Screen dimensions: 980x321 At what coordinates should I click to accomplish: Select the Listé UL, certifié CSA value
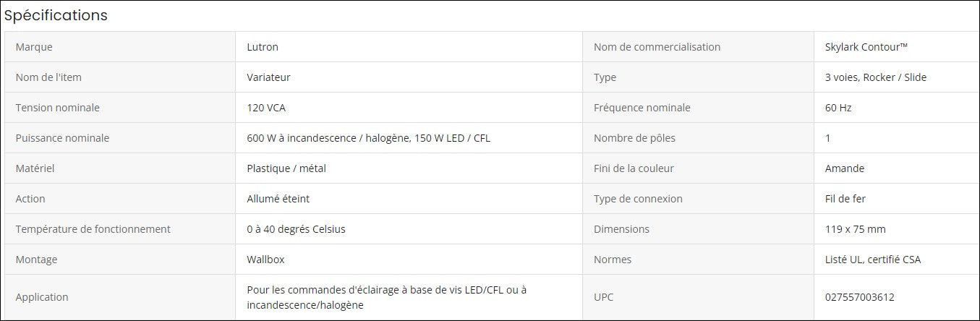(872, 260)
